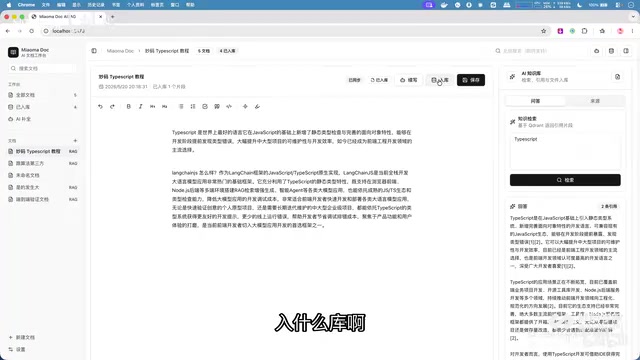Toggle the left sidebar panel icon

click(94, 51)
